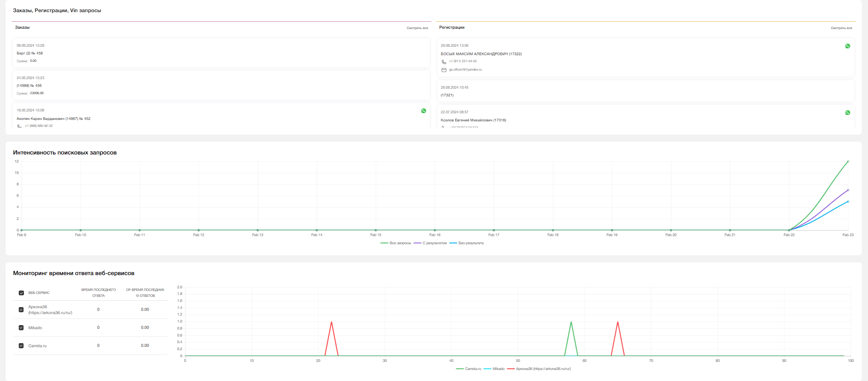The height and width of the screenshot is (381, 868).
Task: Uncheck the Carreta.ru web service checkbox
Action: pos(21,346)
